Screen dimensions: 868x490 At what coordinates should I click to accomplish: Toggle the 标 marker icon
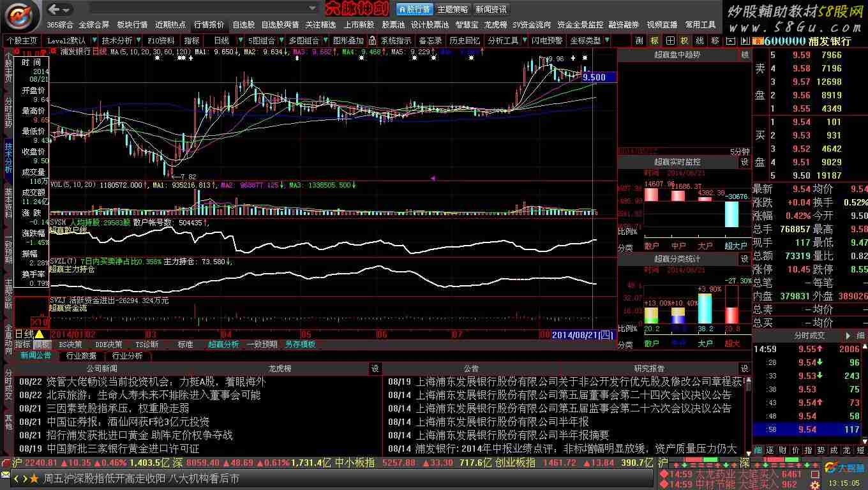[x=654, y=40]
